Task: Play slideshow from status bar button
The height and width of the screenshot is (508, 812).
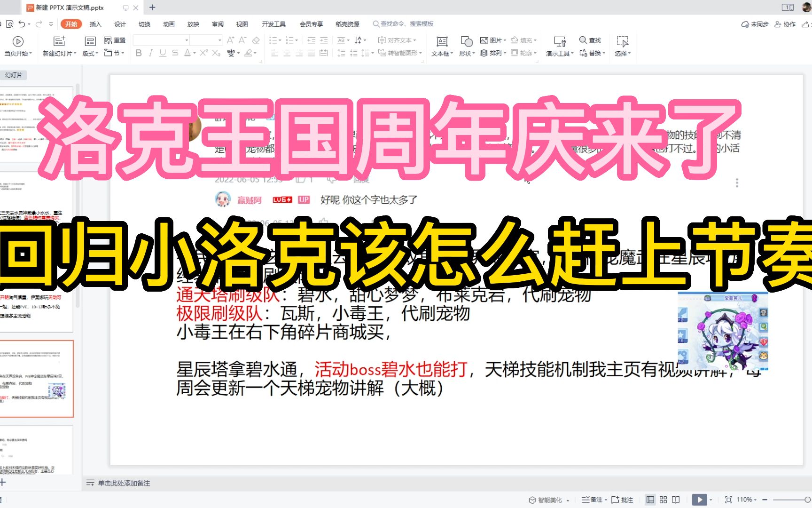Action: 699,500
